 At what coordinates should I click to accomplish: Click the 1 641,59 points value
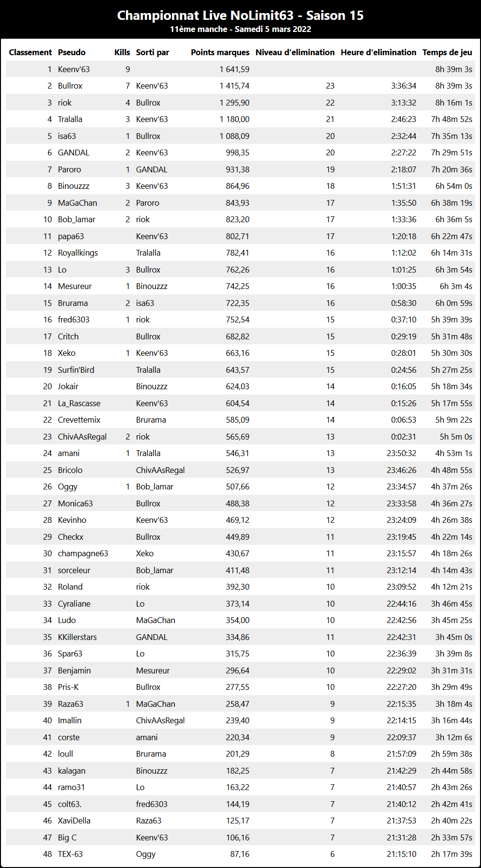coord(234,69)
